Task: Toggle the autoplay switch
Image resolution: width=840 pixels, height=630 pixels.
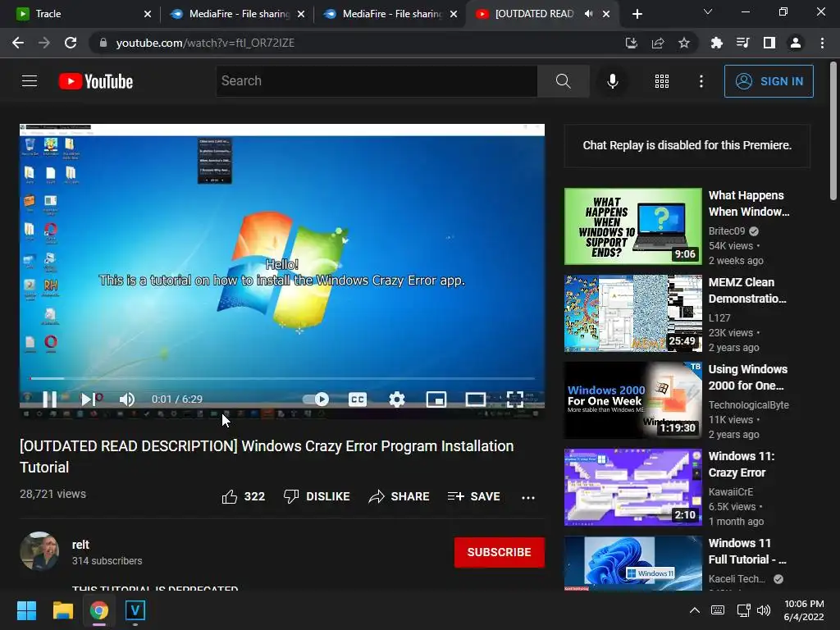Action: coord(316,399)
